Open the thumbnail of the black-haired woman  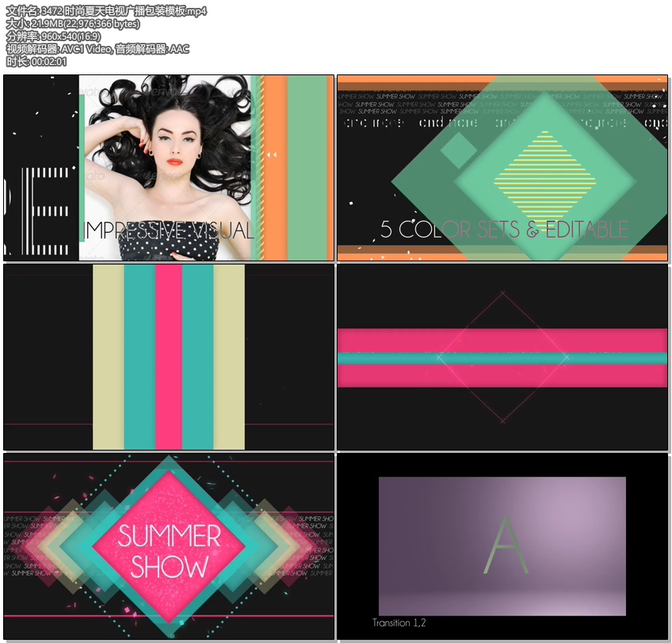[169, 168]
